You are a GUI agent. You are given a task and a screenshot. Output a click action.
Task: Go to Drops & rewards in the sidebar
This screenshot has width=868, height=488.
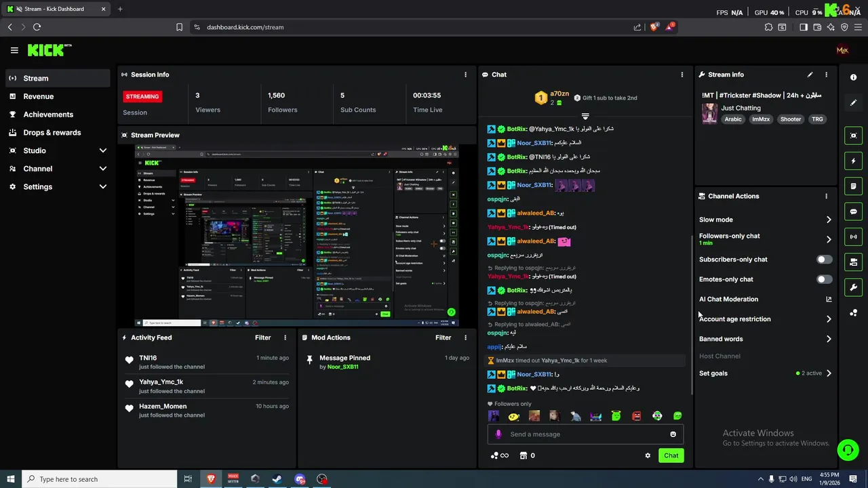tap(58, 133)
